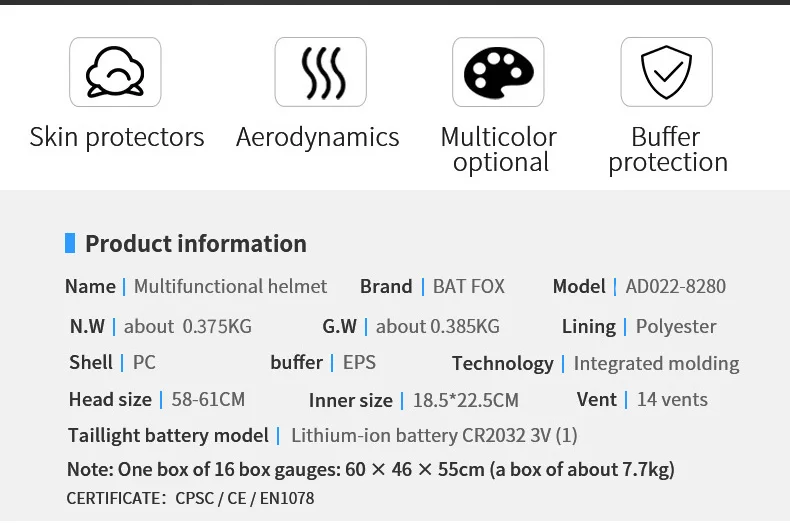Click the 14 vents value

click(672, 400)
